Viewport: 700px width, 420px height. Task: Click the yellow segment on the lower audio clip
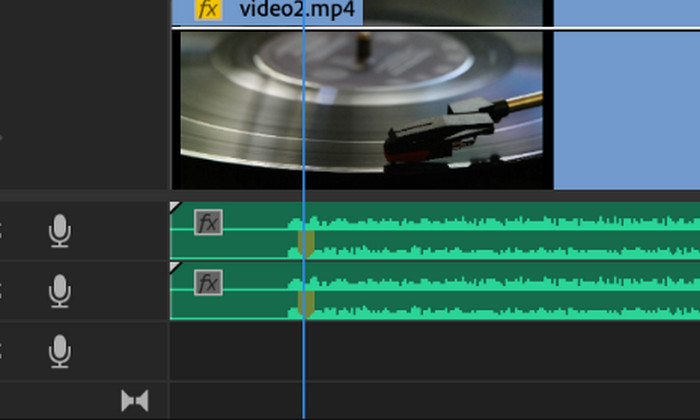(307, 304)
